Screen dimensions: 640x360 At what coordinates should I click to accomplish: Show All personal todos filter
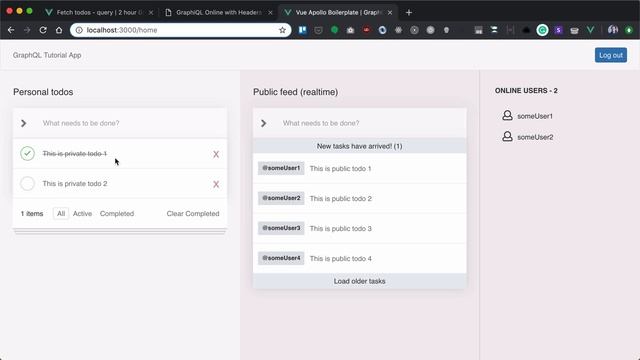[x=61, y=213]
